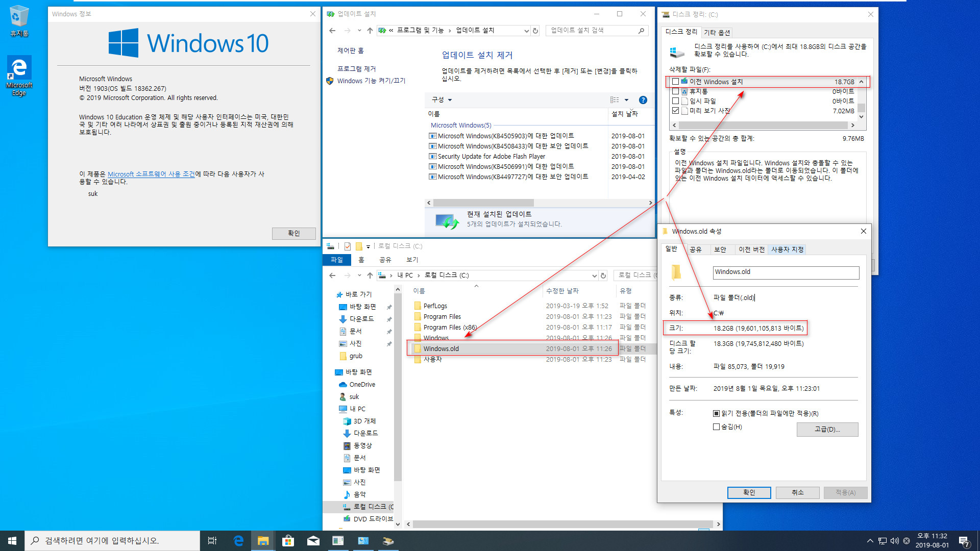Refresh the Installed Updates address bar
The width and height of the screenshot is (980, 551).
pyautogui.click(x=535, y=31)
